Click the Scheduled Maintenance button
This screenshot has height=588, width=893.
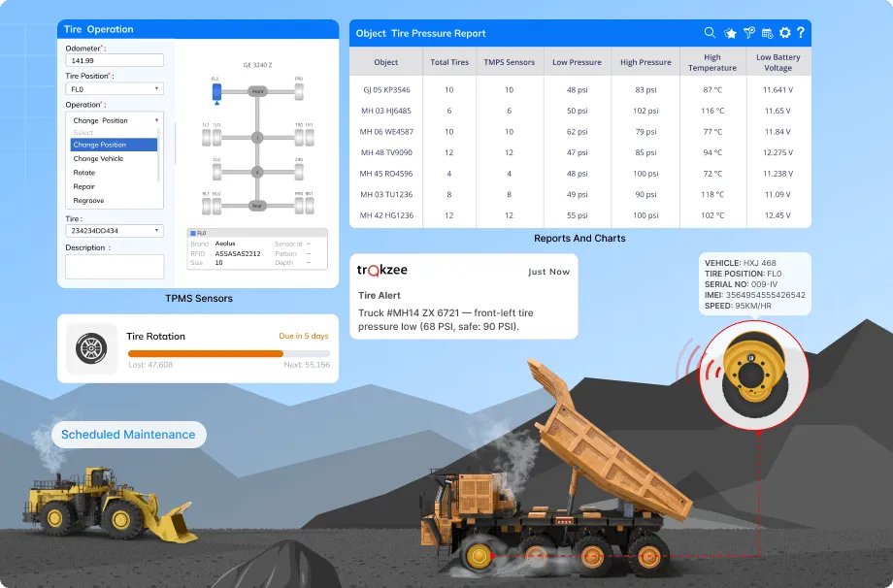click(x=128, y=435)
